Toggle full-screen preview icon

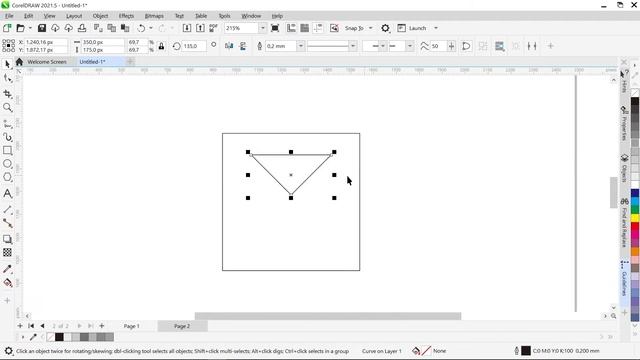[x=275, y=28]
